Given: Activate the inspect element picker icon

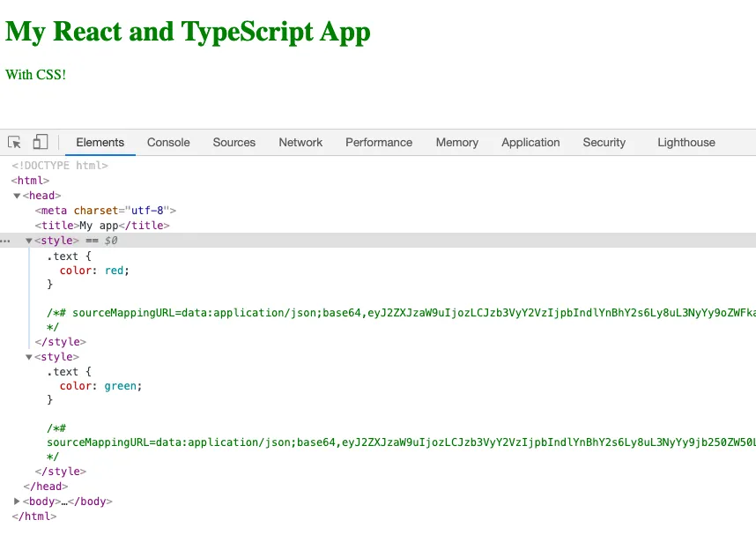Looking at the screenshot, I should pos(14,142).
